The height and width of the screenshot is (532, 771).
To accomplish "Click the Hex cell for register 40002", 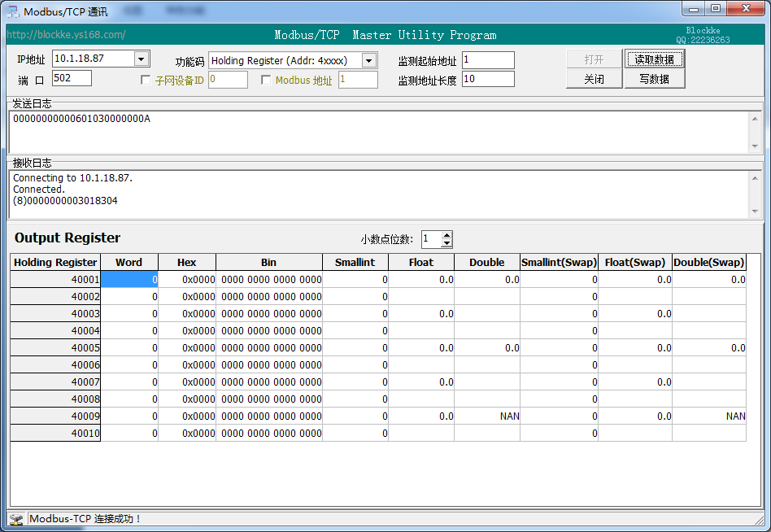I will (187, 296).
